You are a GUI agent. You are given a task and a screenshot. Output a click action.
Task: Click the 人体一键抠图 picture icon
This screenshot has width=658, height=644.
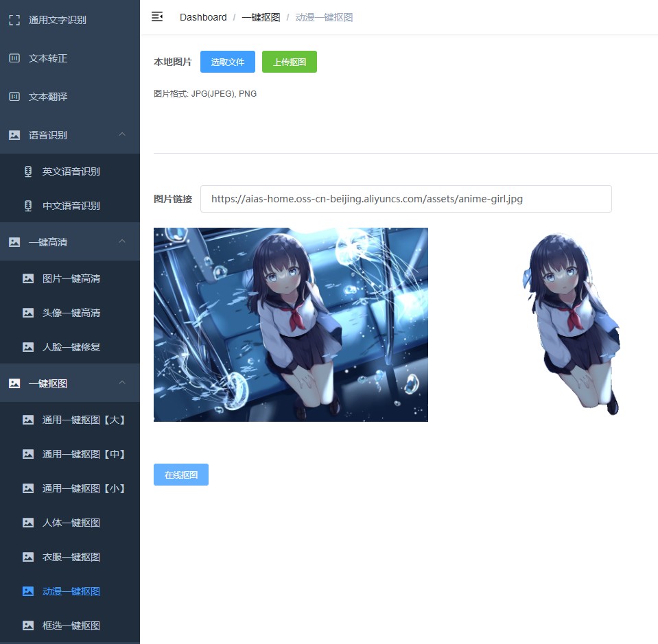(28, 523)
